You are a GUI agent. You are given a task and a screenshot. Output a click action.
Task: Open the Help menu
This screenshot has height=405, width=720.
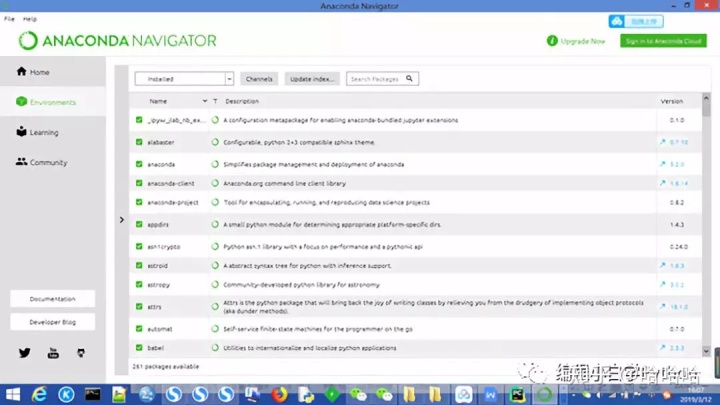click(30, 19)
